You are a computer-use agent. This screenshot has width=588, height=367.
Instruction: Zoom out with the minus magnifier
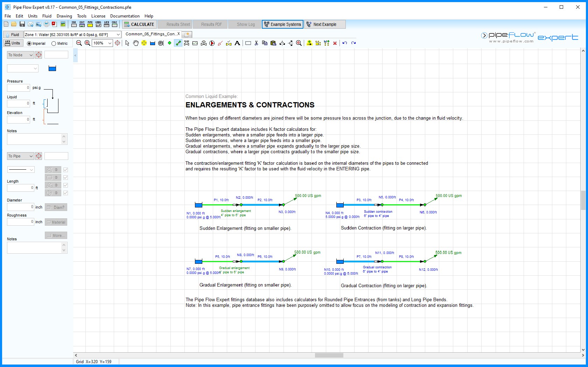coord(79,43)
